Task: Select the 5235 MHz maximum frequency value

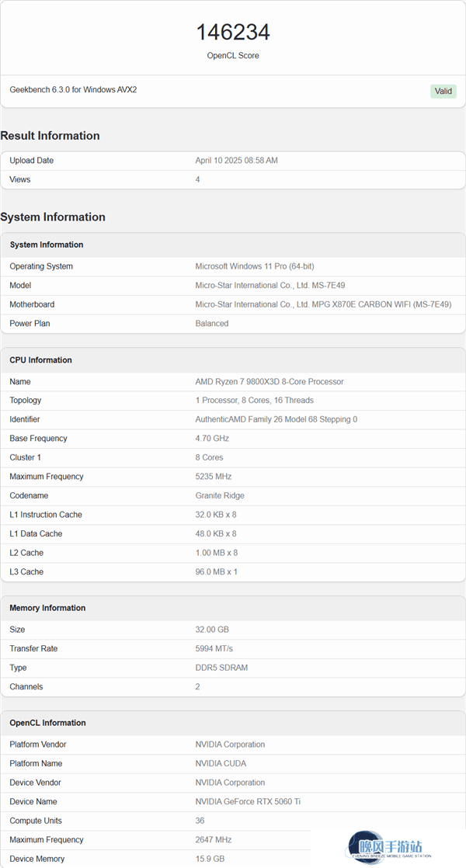Action: 213,477
